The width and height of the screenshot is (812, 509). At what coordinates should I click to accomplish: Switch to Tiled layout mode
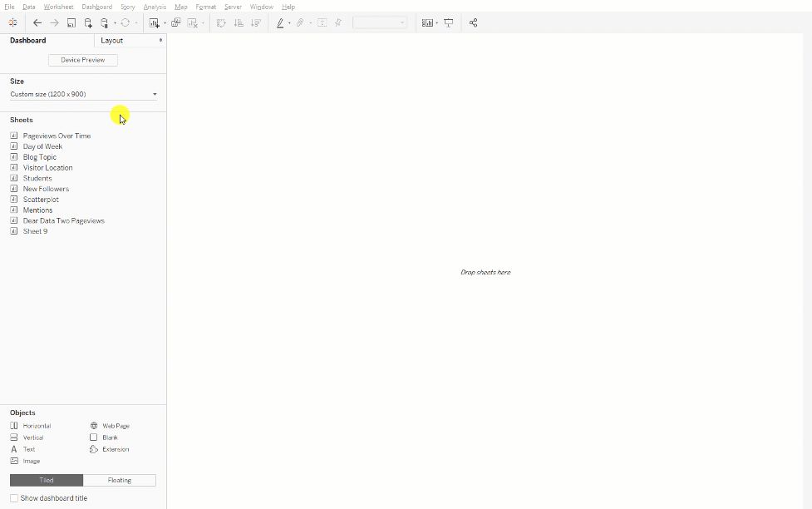[x=47, y=481]
